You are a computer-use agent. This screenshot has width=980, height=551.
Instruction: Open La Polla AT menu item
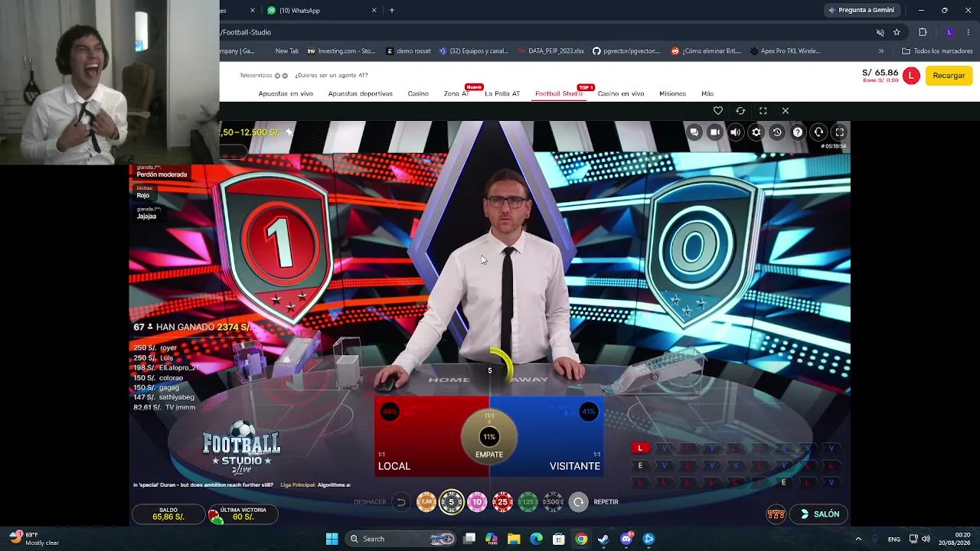[502, 93]
